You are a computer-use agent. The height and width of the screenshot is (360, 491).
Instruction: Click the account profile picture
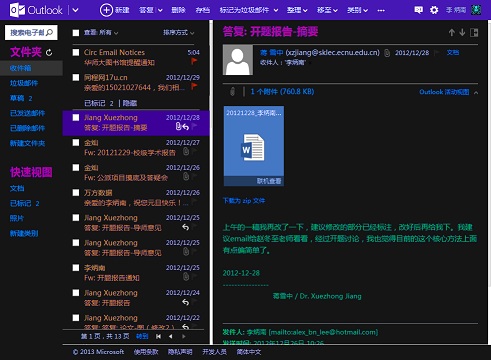click(x=476, y=10)
